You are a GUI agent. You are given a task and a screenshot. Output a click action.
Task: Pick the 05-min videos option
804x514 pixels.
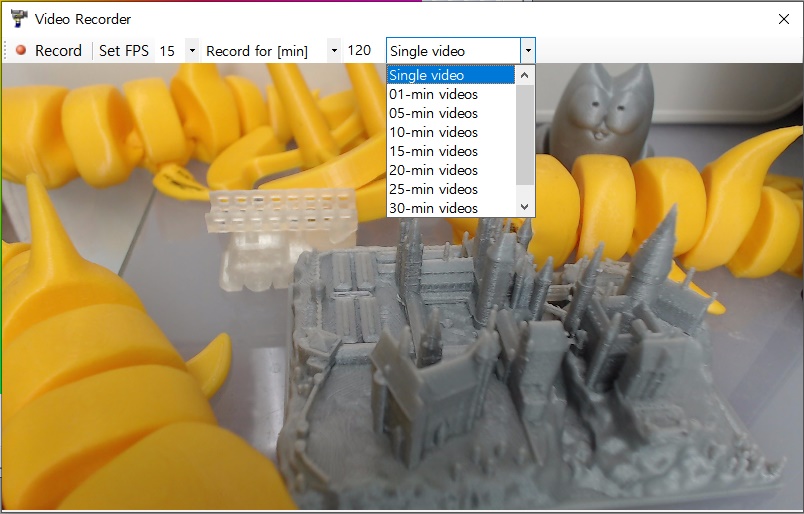pyautogui.click(x=450, y=113)
